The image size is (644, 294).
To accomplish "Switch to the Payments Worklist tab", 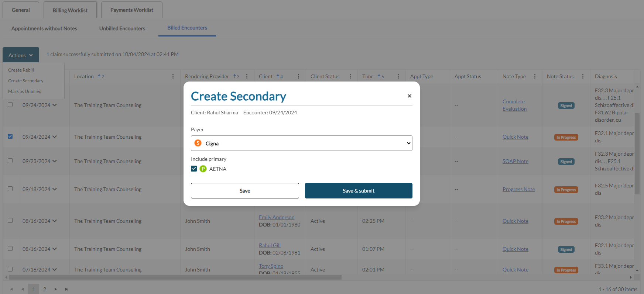I will coord(131,10).
